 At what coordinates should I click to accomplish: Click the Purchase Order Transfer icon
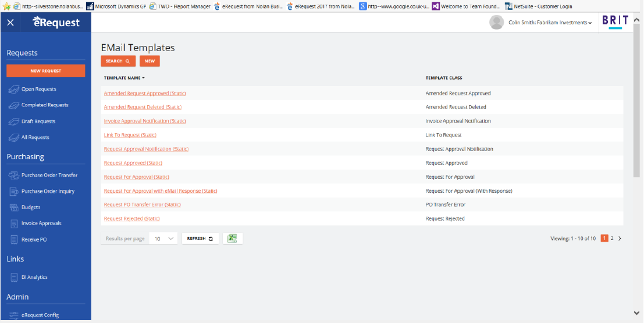point(15,175)
